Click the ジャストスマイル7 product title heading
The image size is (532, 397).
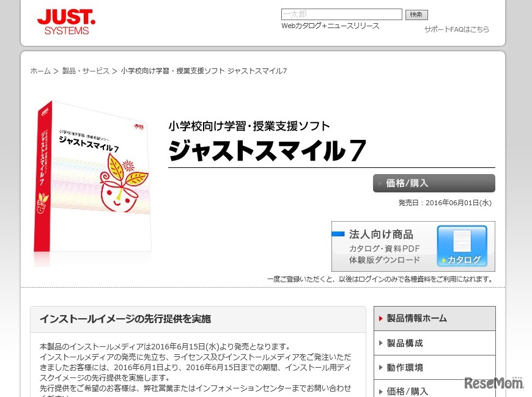[267, 150]
